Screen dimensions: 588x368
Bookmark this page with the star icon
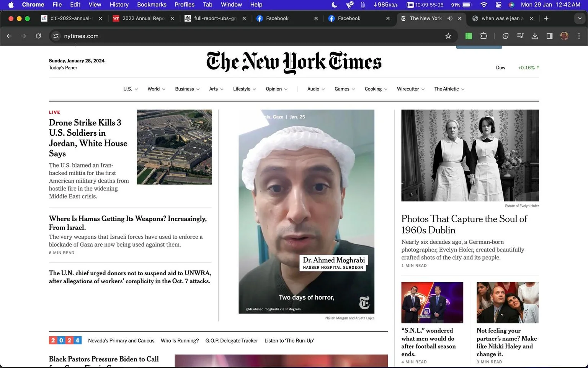click(448, 36)
